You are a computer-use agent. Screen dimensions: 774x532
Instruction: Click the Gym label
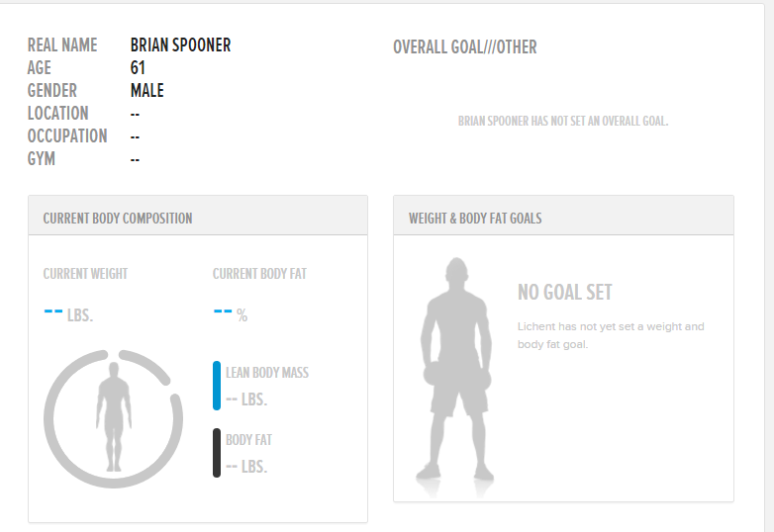coord(41,159)
